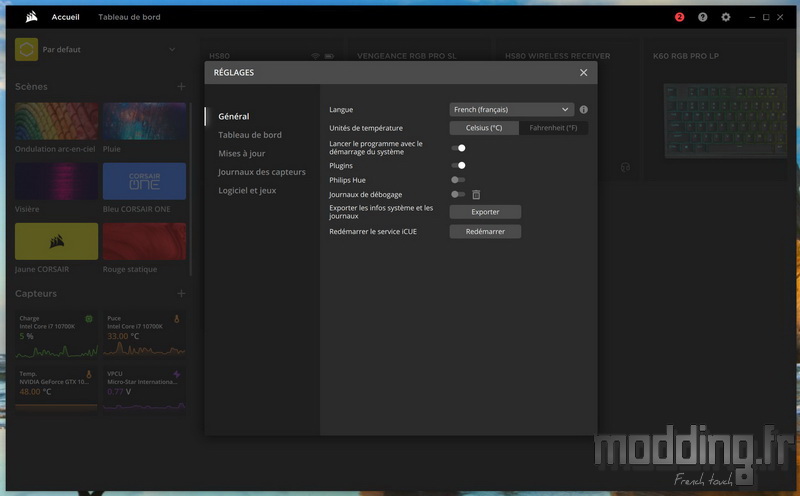Click the info icon beside Langue
This screenshot has height=496, width=800.
click(x=584, y=110)
